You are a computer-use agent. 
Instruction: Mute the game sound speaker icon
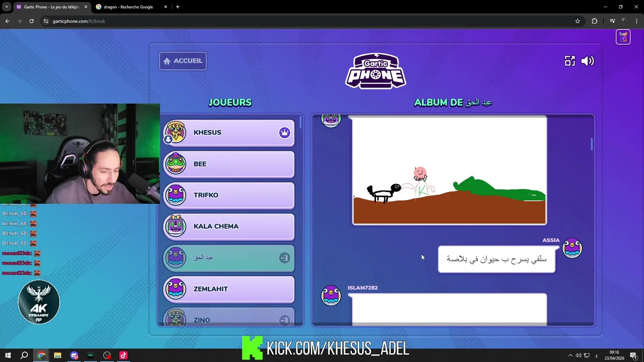pyautogui.click(x=587, y=61)
